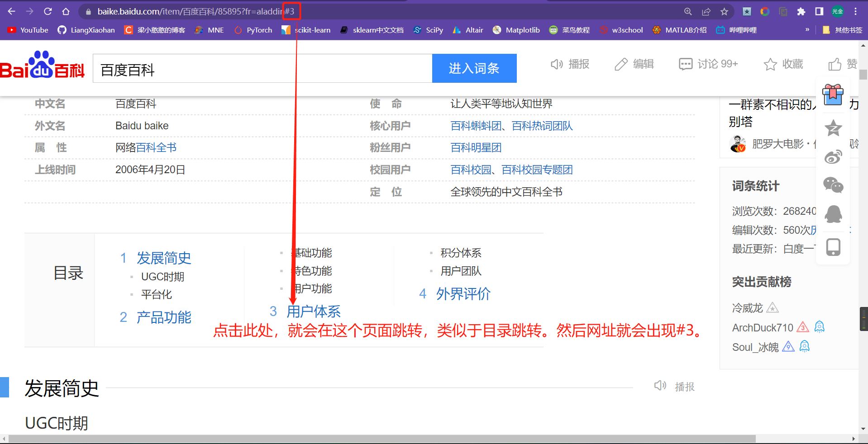Share via the Weibo icon
The image size is (868, 444).
[x=833, y=157]
